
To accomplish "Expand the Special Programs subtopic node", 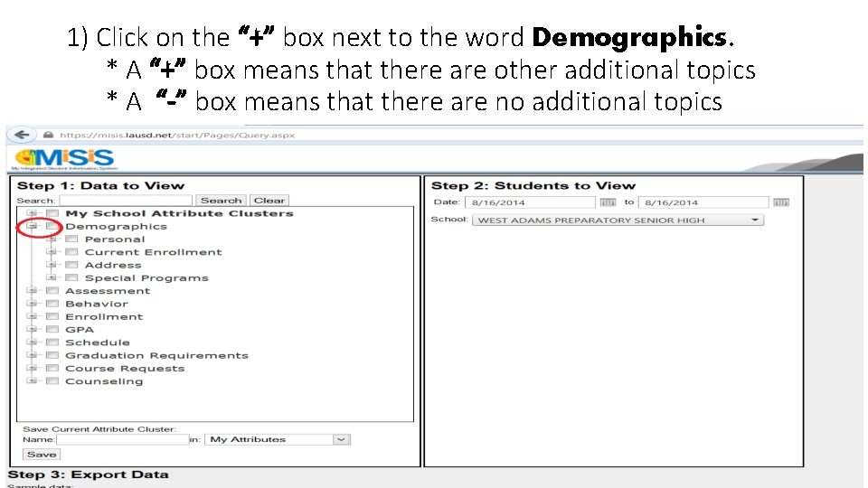I will pyautogui.click(x=52, y=277).
